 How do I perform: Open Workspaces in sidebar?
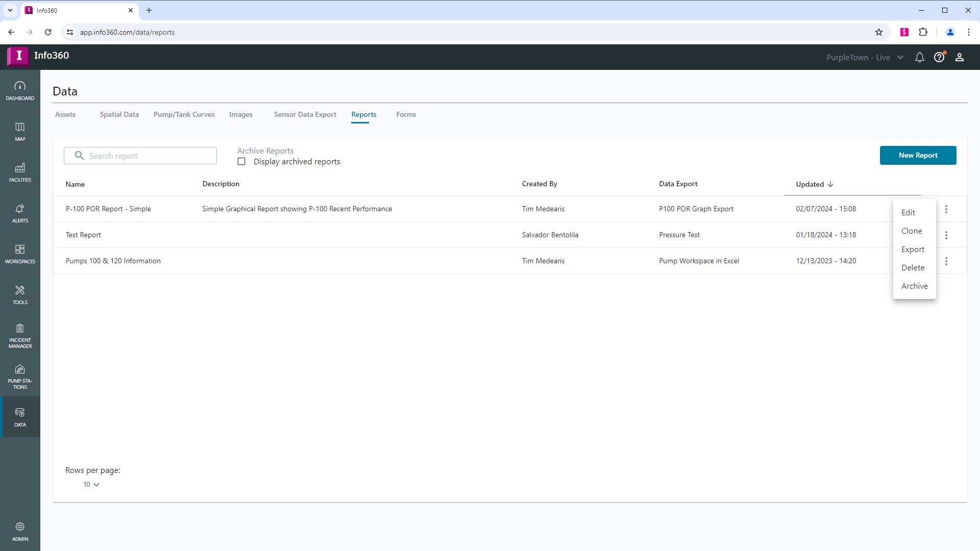(20, 254)
